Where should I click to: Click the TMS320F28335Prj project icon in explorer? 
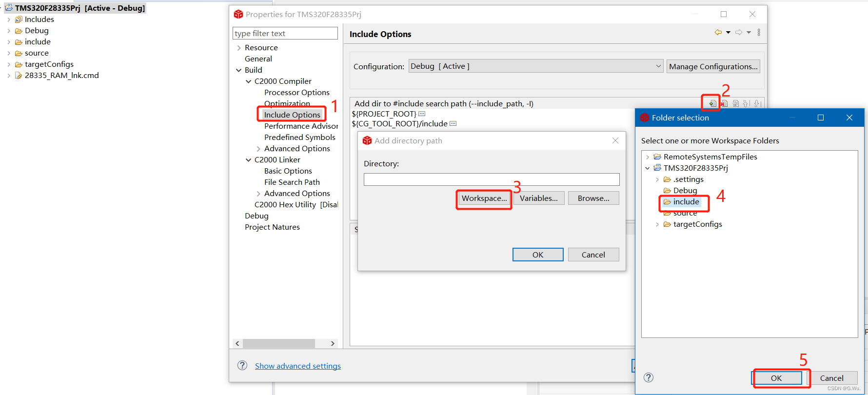[x=9, y=8]
